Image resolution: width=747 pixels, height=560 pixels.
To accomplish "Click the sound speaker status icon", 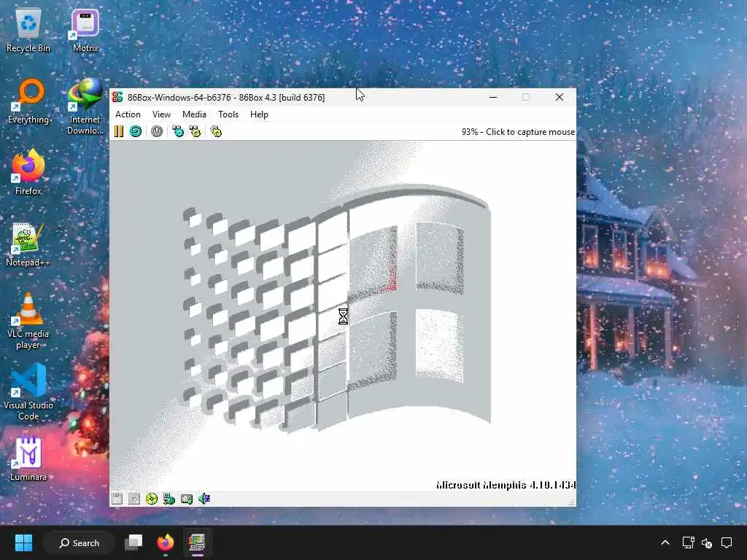I will pos(204,499).
